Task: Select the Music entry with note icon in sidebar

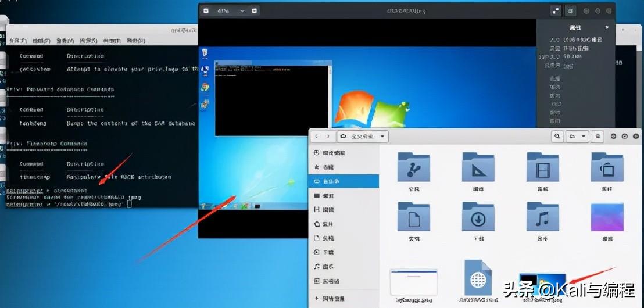Action: (x=344, y=267)
